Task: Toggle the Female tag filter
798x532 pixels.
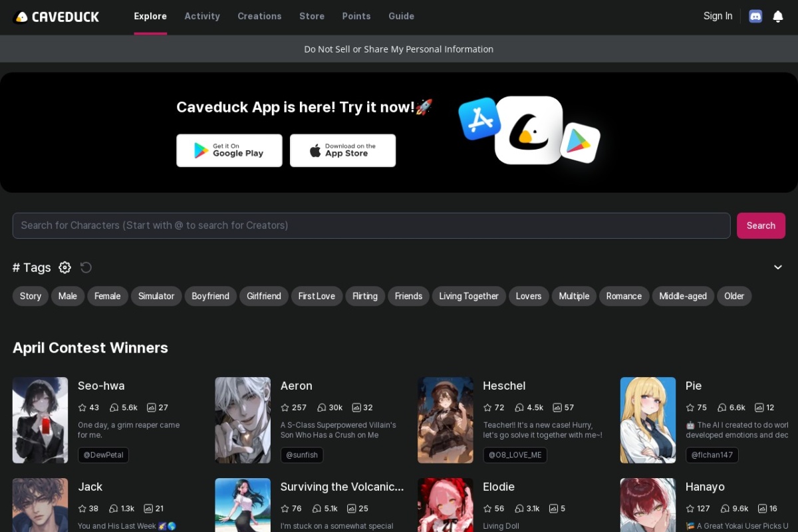Action: (107, 296)
